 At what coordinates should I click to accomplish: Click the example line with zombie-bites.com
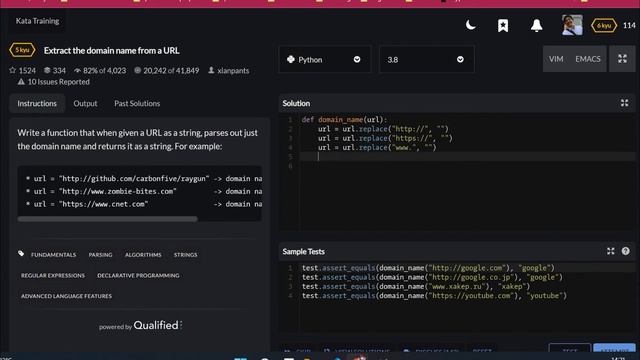pos(144,191)
